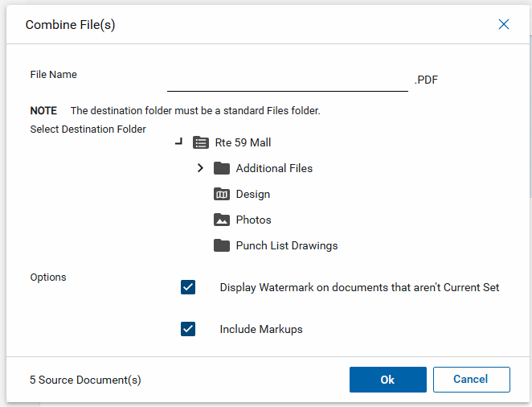The height and width of the screenshot is (407, 532).
Task: Uncheck the Display Watermark checkbox
Action: (x=188, y=287)
